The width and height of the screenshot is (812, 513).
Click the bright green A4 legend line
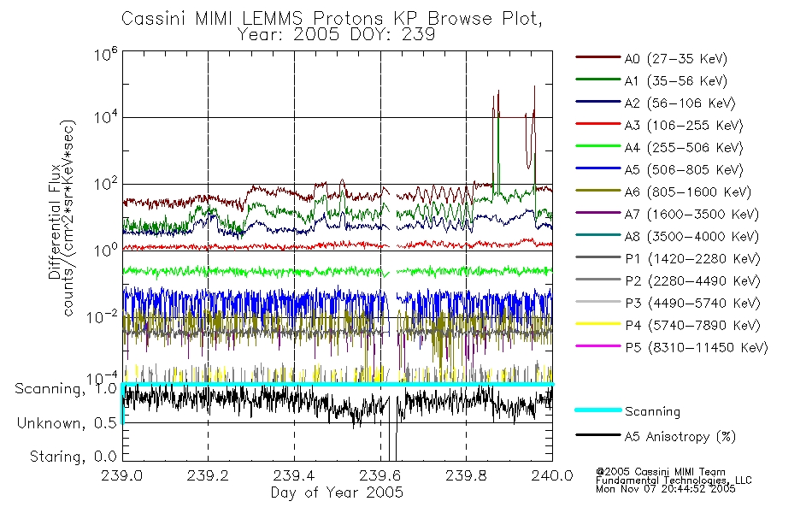598,146
